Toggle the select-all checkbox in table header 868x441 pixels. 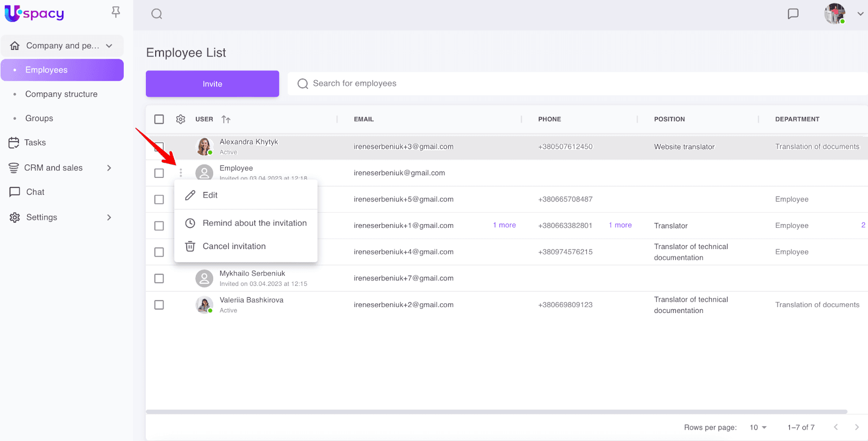[x=159, y=119]
